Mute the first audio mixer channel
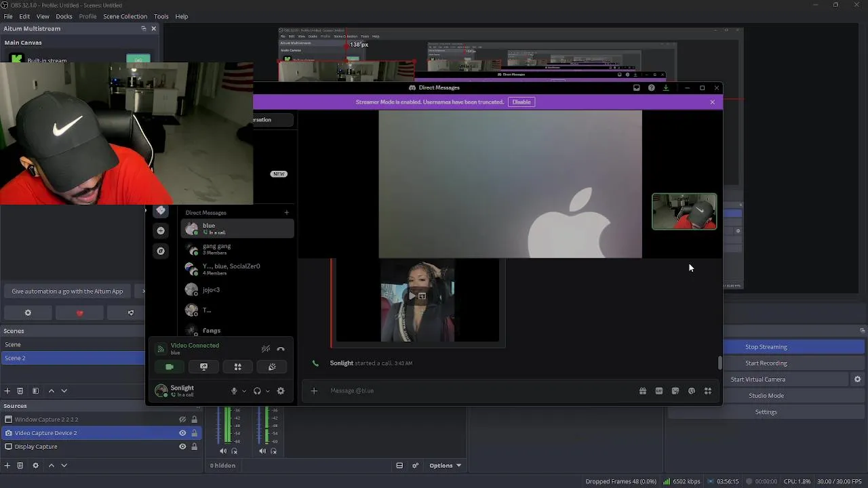The width and height of the screenshot is (868, 488). pyautogui.click(x=223, y=451)
